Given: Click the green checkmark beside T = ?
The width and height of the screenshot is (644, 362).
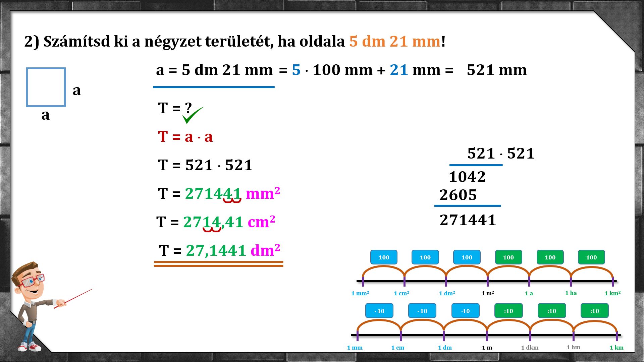Looking at the screenshot, I should tap(192, 115).
